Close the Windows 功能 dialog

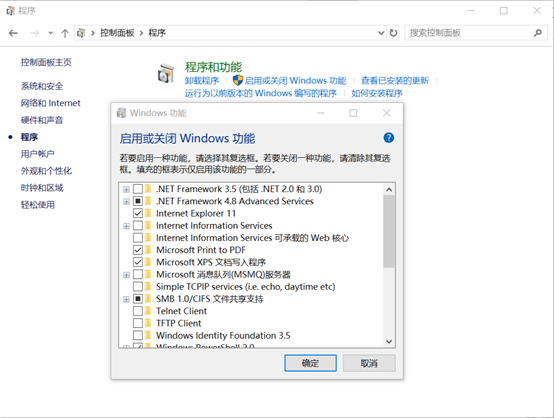point(387,113)
